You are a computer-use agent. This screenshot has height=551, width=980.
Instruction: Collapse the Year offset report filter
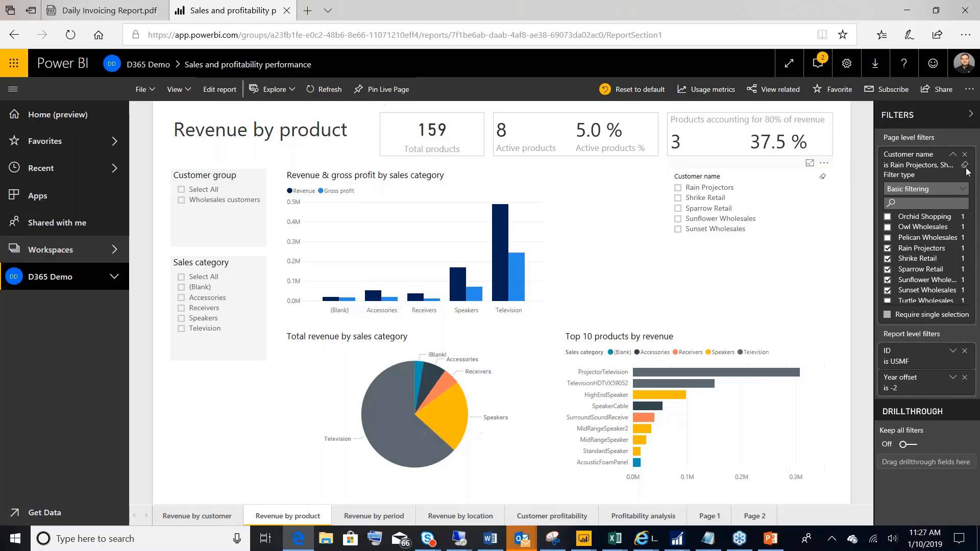click(952, 377)
